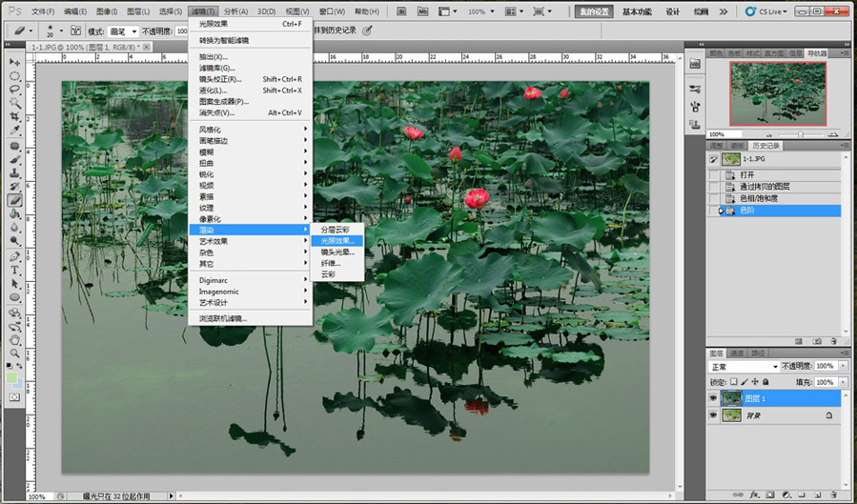This screenshot has height=504, width=857.
Task: Open History panel options menu
Action: (x=845, y=146)
